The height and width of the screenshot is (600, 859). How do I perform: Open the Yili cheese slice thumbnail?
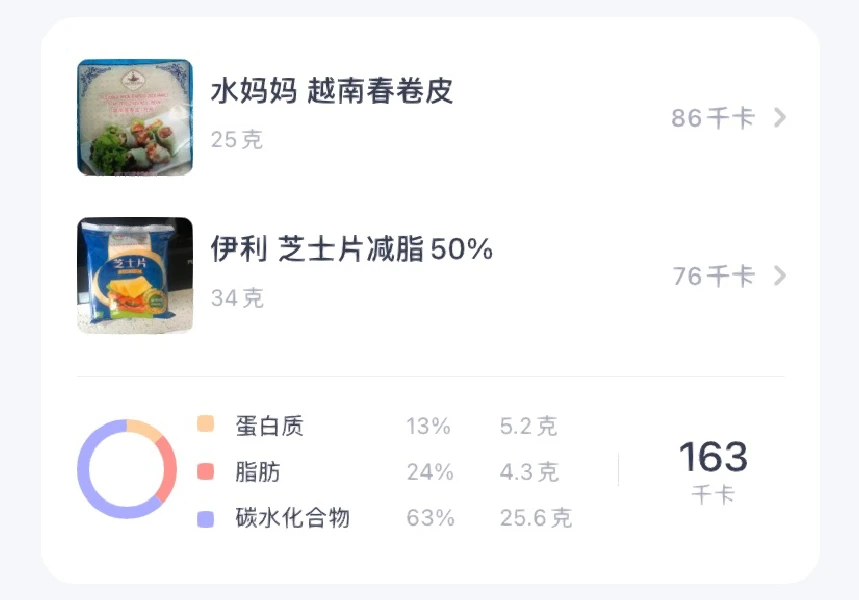[135, 275]
